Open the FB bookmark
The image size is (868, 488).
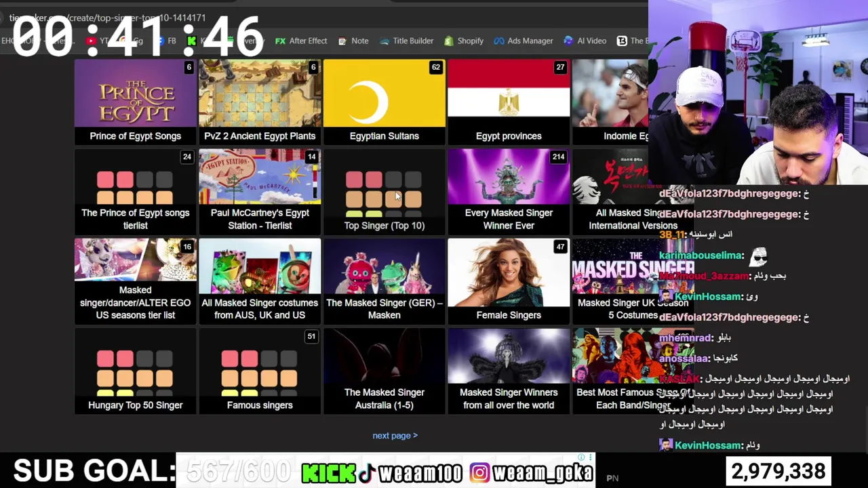tap(165, 41)
